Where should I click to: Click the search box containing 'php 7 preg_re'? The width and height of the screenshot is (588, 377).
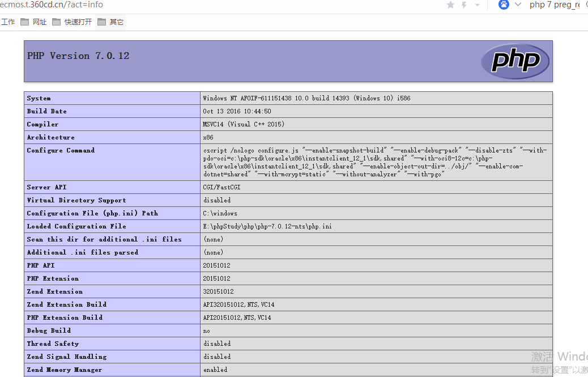pos(555,5)
